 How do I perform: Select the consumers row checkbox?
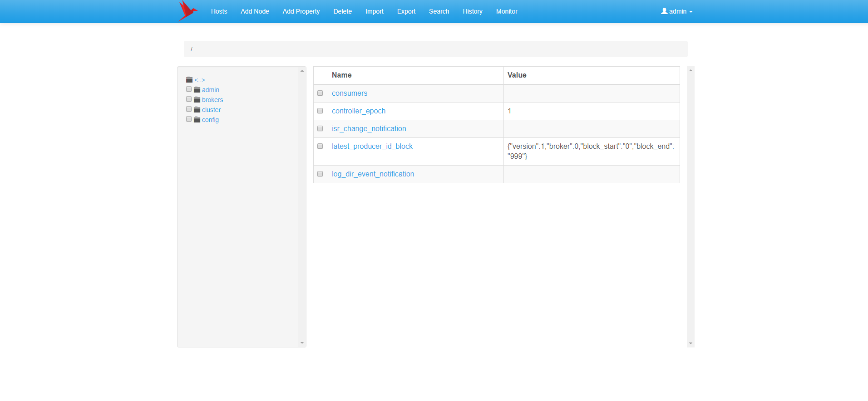click(320, 93)
